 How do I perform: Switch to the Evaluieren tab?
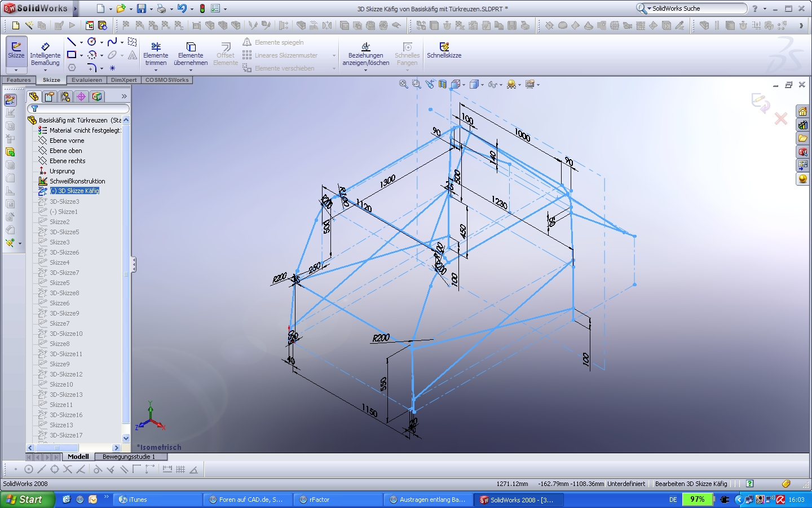(x=87, y=80)
